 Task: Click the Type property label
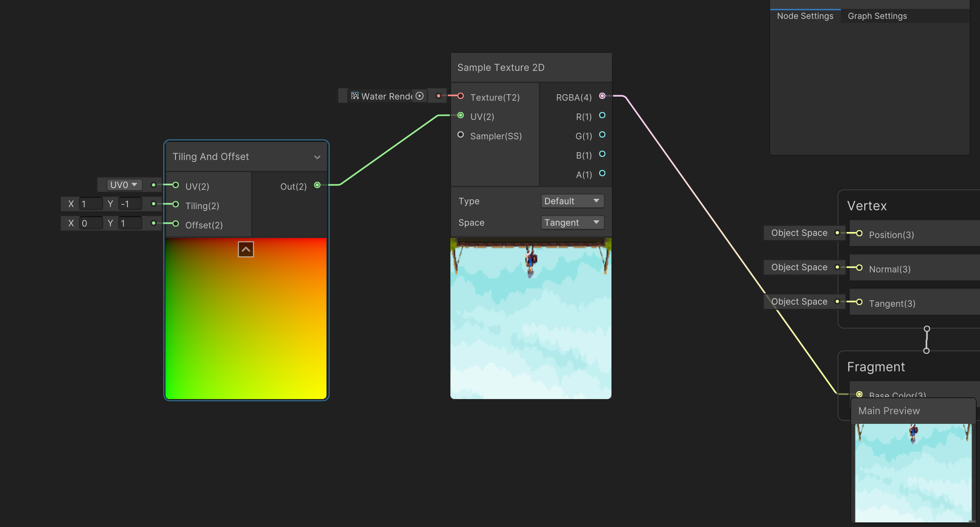click(x=469, y=201)
